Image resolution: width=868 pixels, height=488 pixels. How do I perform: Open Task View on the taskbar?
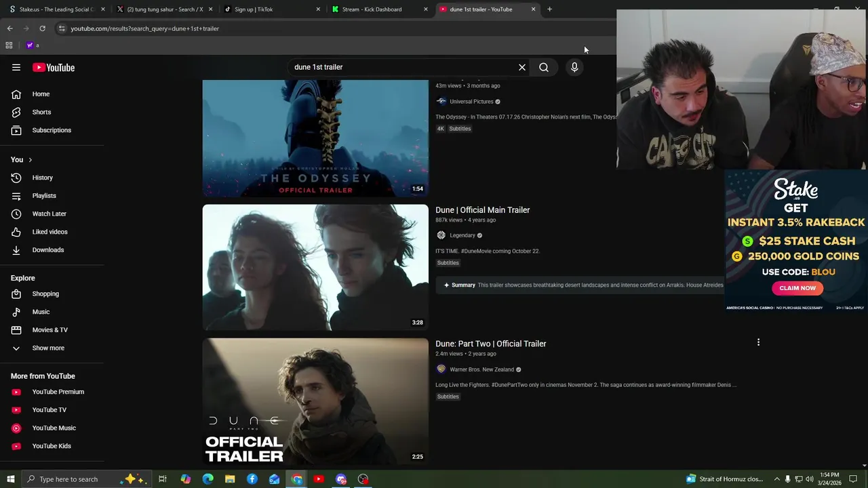pos(163,479)
